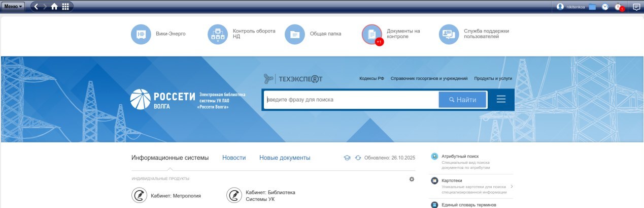Open the hamburger menu next to search
644x208 pixels.
click(501, 100)
